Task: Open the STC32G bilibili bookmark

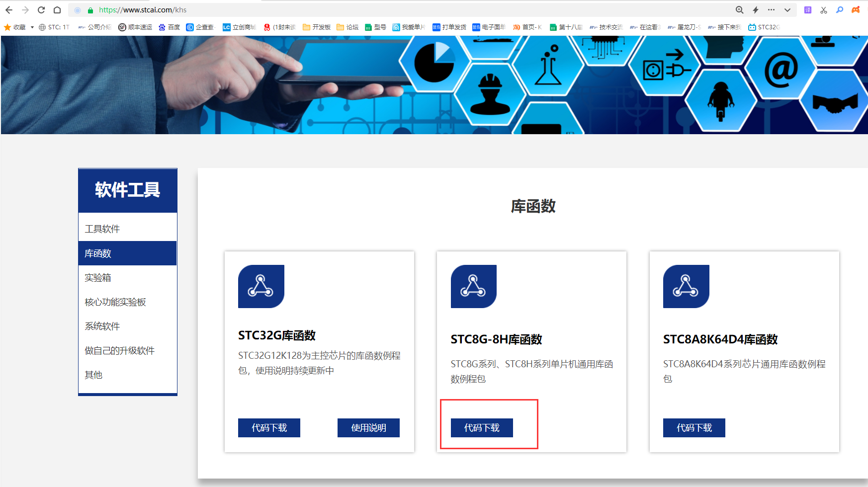Action: 764,27
